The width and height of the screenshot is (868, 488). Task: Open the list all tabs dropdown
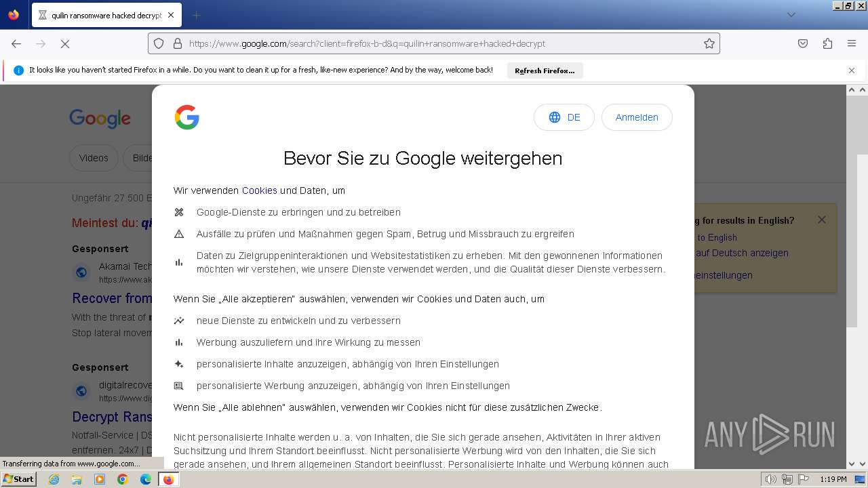click(x=791, y=15)
